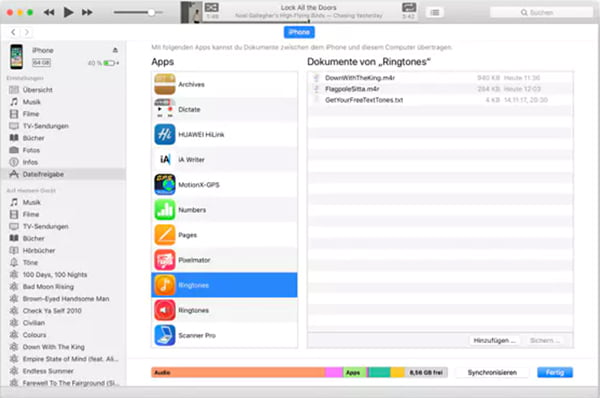Screen dimensions: 600x398
Task: Go back with the left chevron
Action: [x=13, y=32]
